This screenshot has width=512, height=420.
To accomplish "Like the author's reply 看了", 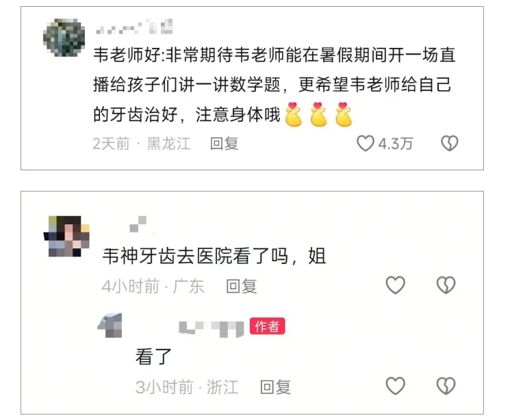I will click(396, 386).
